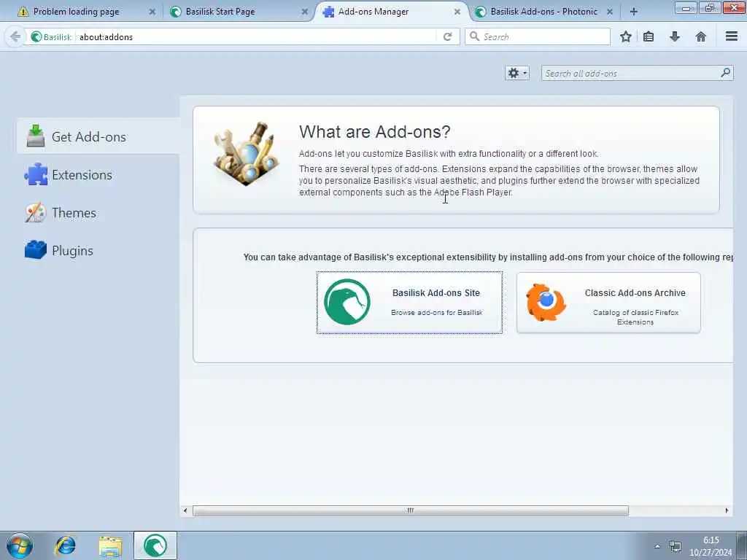
Task: Bookmark this page with star icon
Action: [x=626, y=36]
